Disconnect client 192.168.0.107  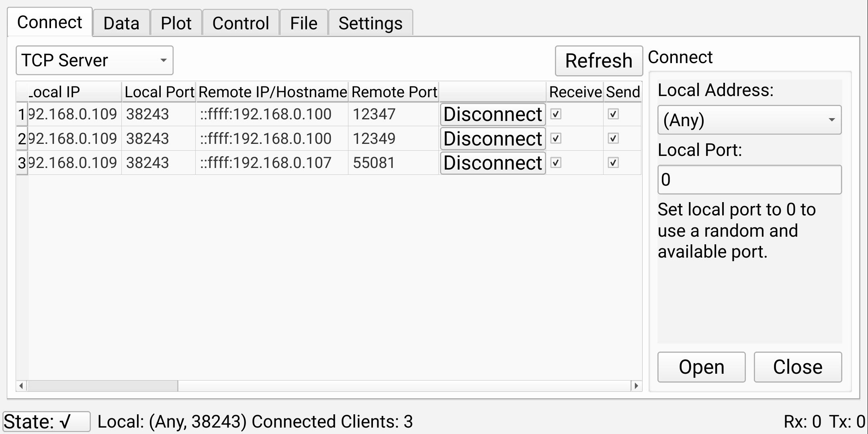(493, 163)
